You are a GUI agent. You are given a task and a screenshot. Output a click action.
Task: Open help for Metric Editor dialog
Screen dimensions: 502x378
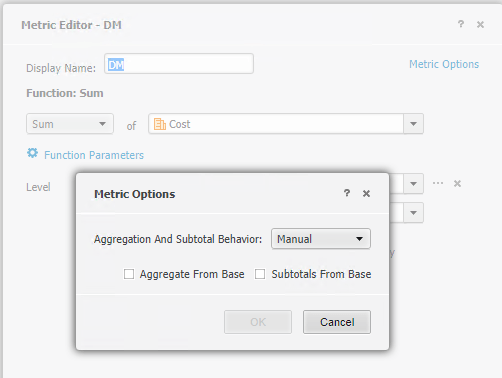click(x=461, y=24)
